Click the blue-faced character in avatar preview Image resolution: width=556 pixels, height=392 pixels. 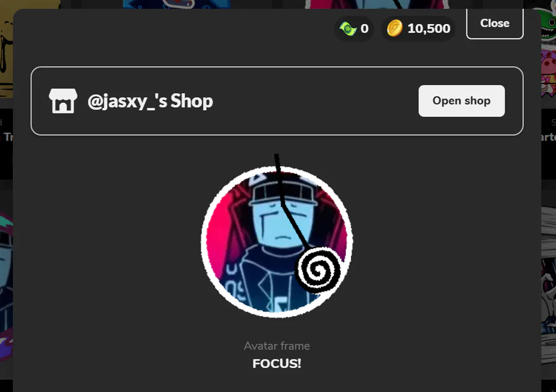(280, 227)
